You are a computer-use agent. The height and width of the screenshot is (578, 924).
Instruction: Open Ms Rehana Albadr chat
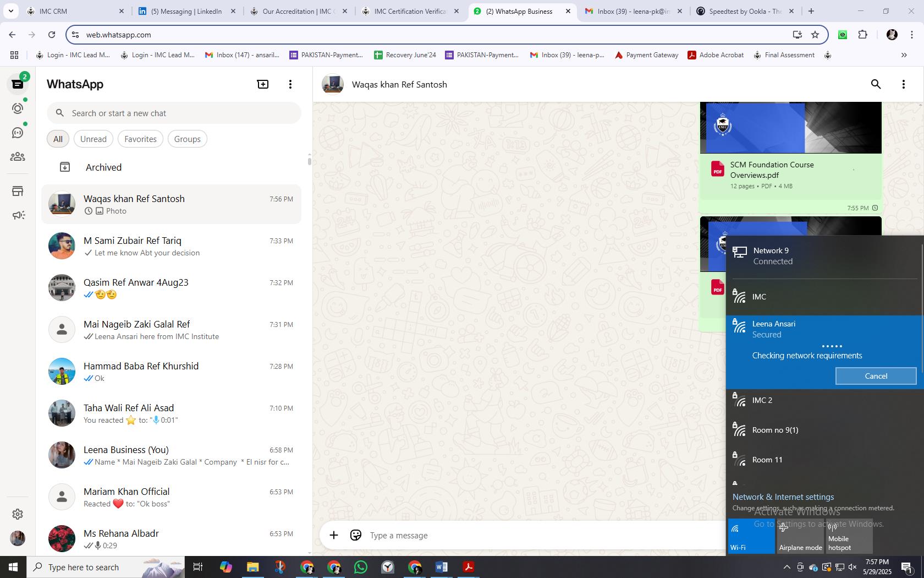click(x=172, y=539)
